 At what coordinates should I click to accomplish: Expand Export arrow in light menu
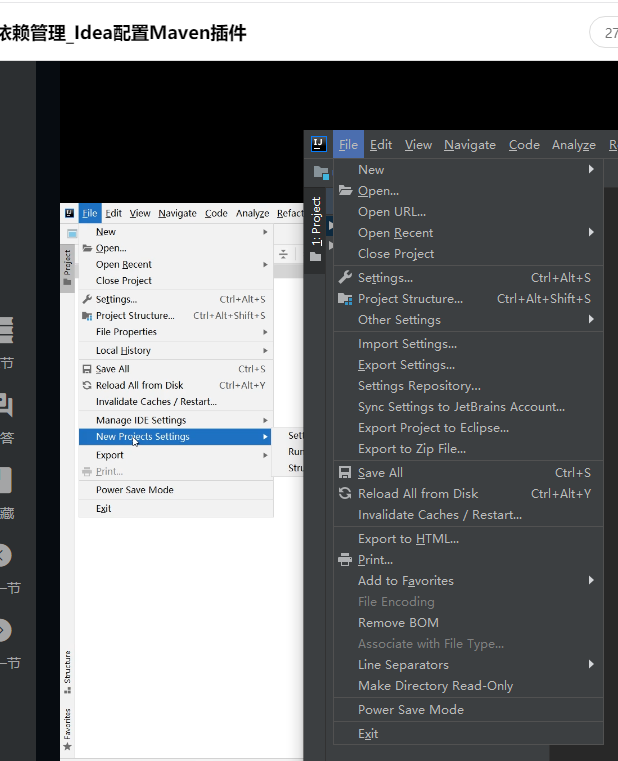click(x=266, y=455)
